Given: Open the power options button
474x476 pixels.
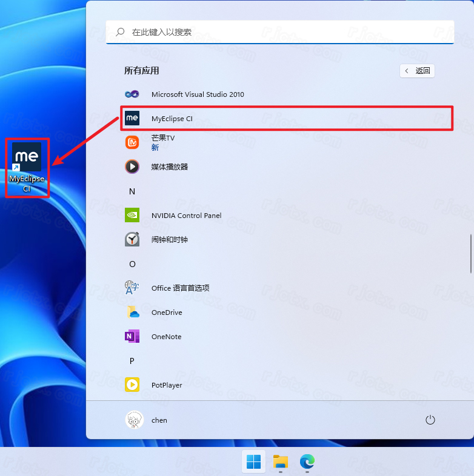Looking at the screenshot, I should tap(430, 420).
